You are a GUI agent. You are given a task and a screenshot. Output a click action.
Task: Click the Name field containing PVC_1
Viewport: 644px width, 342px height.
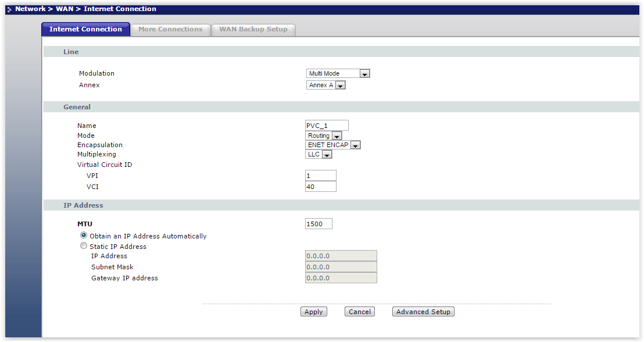pyautogui.click(x=327, y=126)
